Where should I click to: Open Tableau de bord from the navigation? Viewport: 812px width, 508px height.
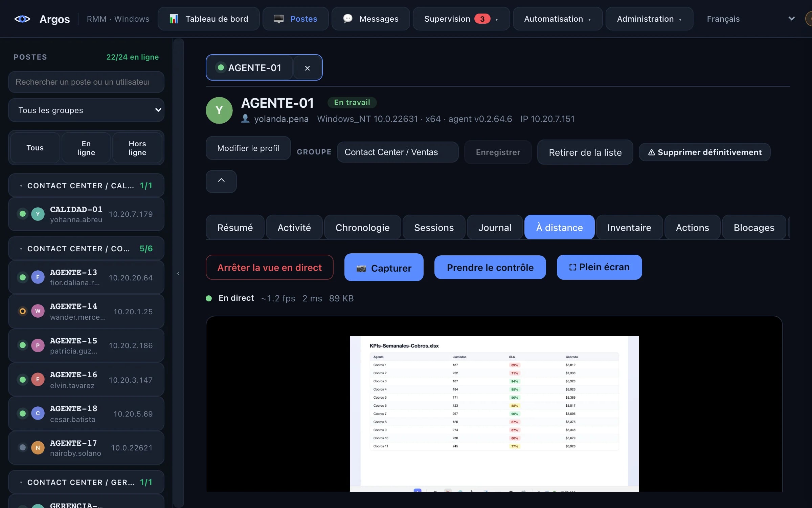tap(209, 19)
